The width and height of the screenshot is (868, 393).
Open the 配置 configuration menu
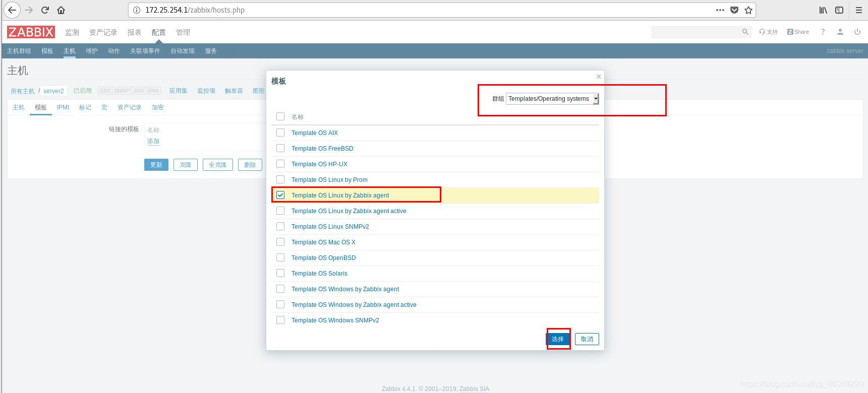click(x=158, y=32)
